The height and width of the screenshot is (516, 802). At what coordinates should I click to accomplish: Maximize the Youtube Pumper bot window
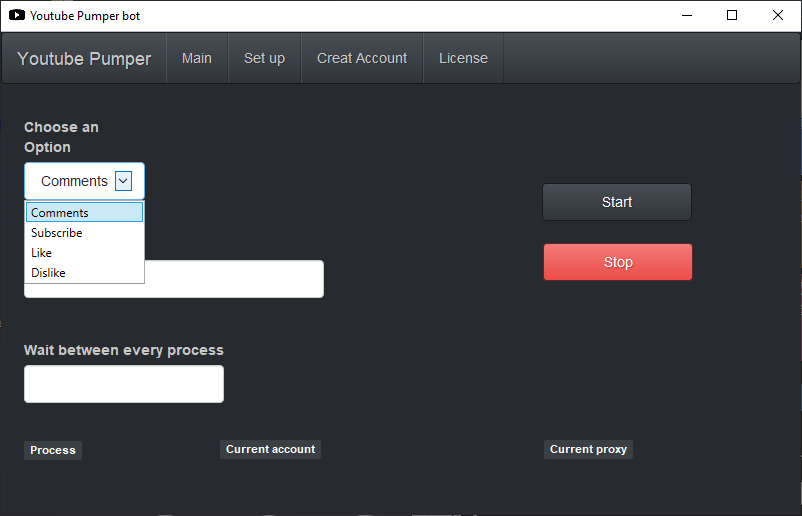point(732,15)
